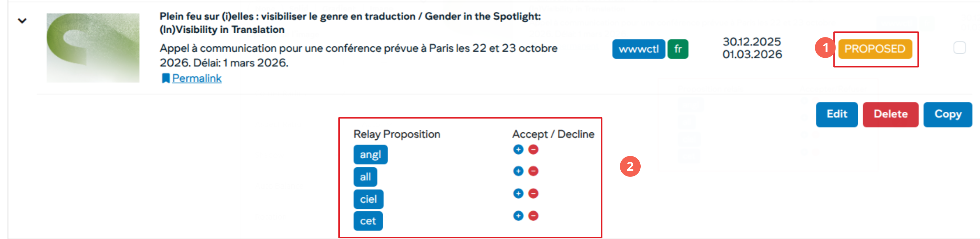Decline the angl relay proposition
Screen dimensions: 980x239
pyautogui.click(x=533, y=149)
